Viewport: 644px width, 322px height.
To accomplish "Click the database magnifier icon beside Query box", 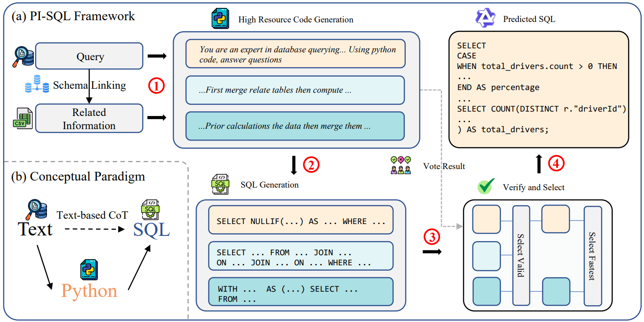I will [23, 56].
